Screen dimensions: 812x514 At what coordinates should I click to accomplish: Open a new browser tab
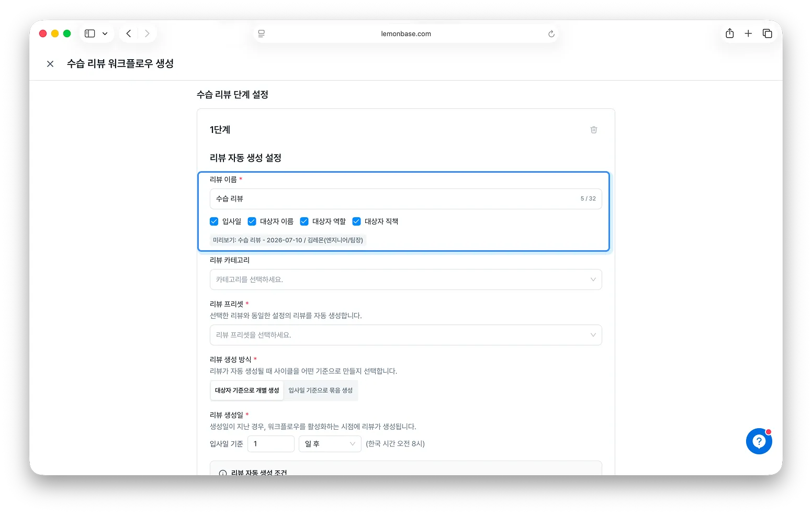[x=748, y=33]
